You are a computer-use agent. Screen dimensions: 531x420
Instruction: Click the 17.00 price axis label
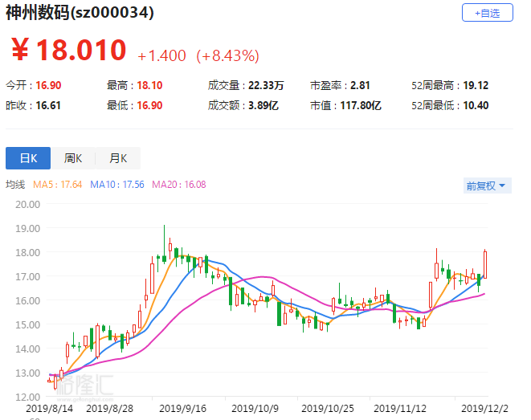coord(28,276)
